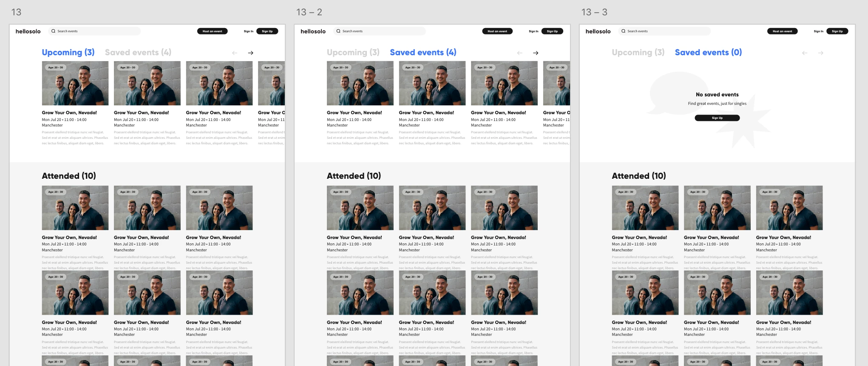Click the next arrow in frame 13 carousel
The image size is (868, 366).
pyautogui.click(x=251, y=53)
